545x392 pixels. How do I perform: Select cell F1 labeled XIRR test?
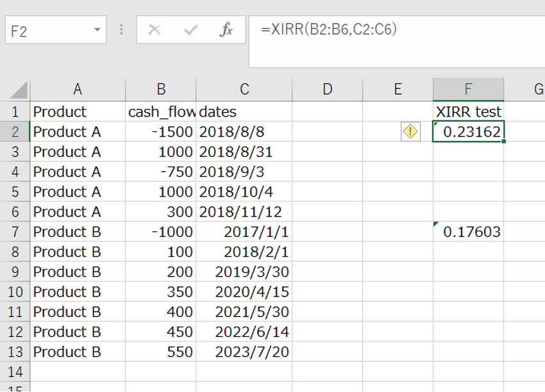468,111
